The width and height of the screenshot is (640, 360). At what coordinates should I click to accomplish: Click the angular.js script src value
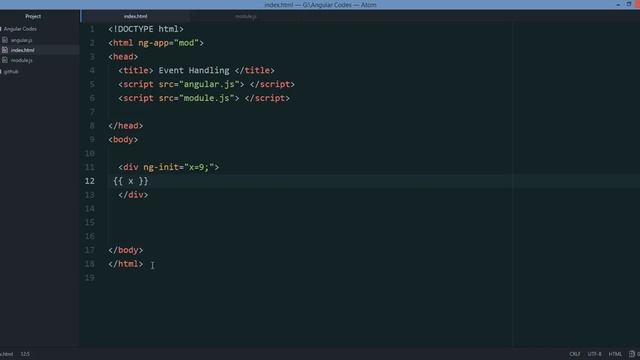[209, 84]
